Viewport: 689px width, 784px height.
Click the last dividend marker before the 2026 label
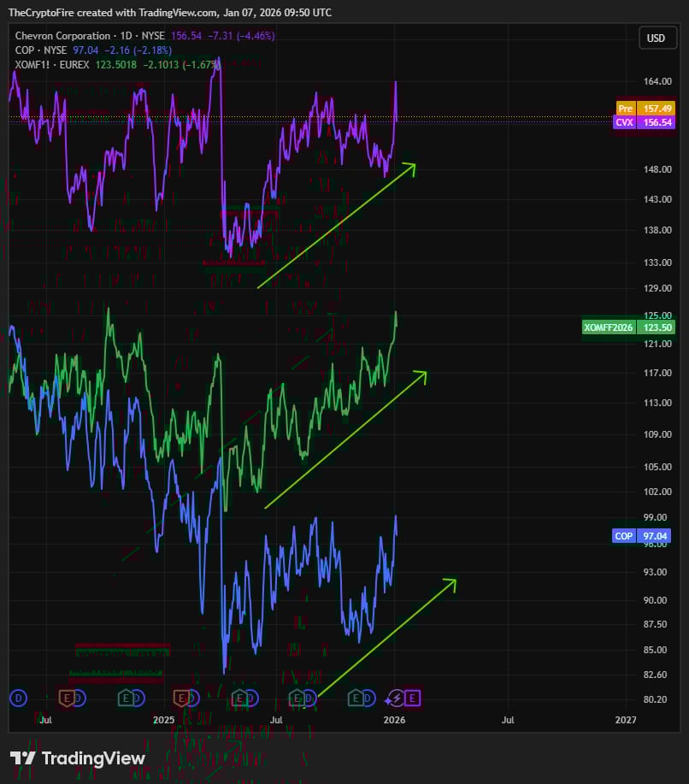(x=368, y=698)
